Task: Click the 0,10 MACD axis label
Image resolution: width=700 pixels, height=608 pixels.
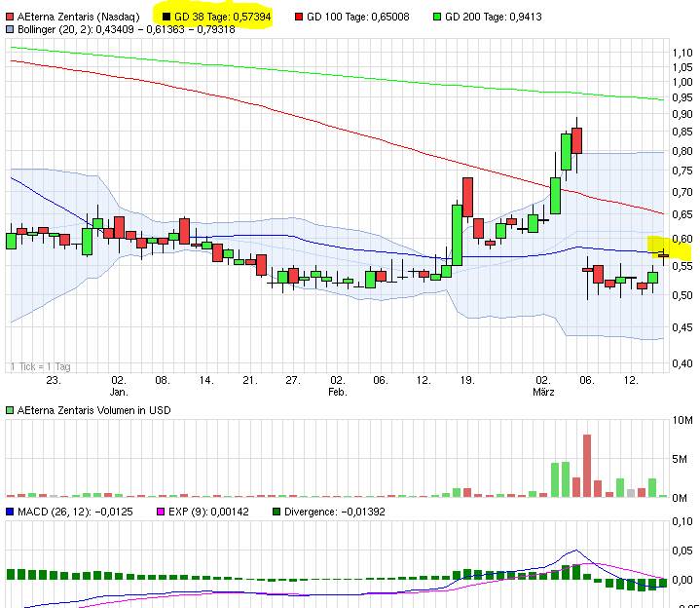Action: [x=682, y=521]
